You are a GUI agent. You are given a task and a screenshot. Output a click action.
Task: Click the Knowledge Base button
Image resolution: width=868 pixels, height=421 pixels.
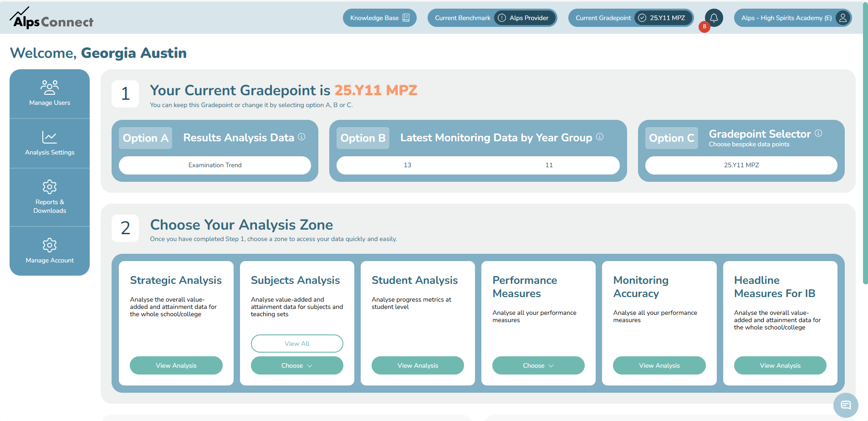click(379, 18)
